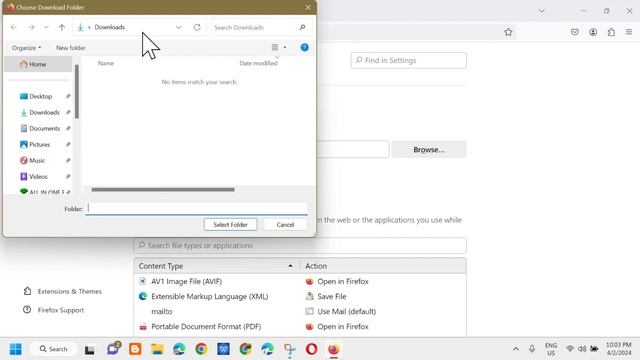Open the Windows Start menu
This screenshot has height=360, width=640.
pos(16,349)
